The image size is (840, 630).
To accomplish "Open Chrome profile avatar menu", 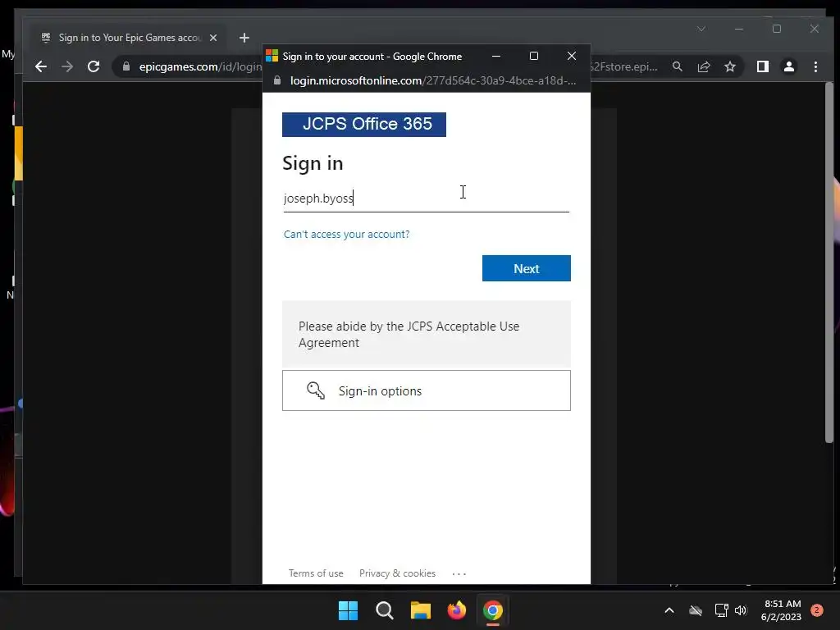I will 788,66.
